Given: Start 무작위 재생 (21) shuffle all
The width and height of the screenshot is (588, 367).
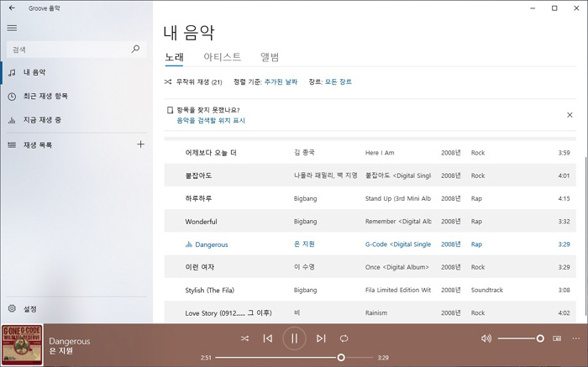Looking at the screenshot, I should [193, 81].
